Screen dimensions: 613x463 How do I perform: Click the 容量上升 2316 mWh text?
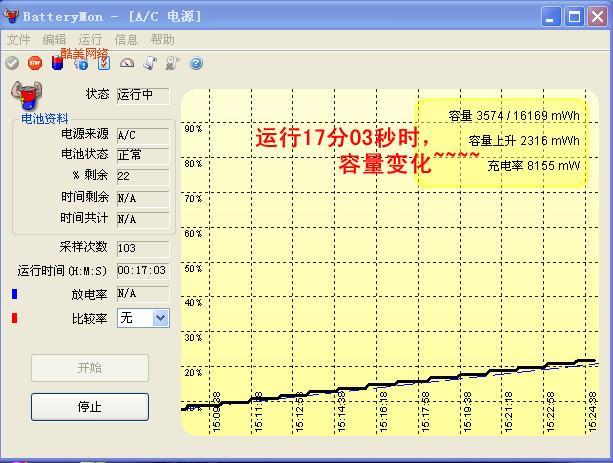[x=524, y=141]
